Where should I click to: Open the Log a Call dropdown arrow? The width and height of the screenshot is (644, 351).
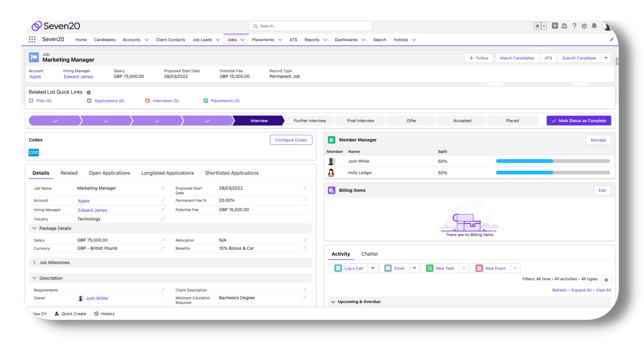tap(372, 268)
